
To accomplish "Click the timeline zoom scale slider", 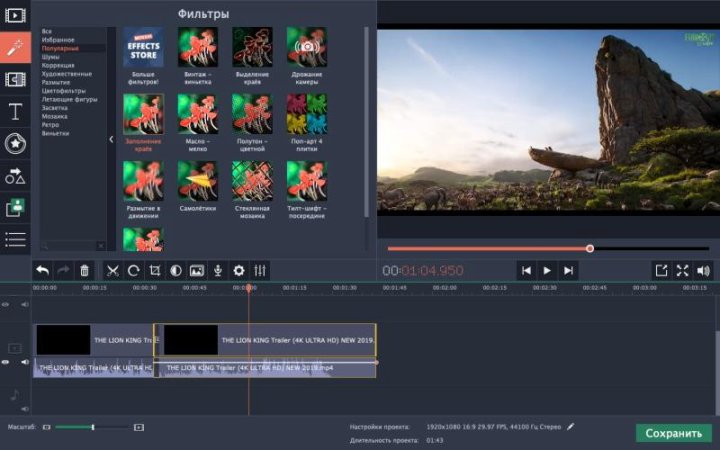I will coord(92,427).
